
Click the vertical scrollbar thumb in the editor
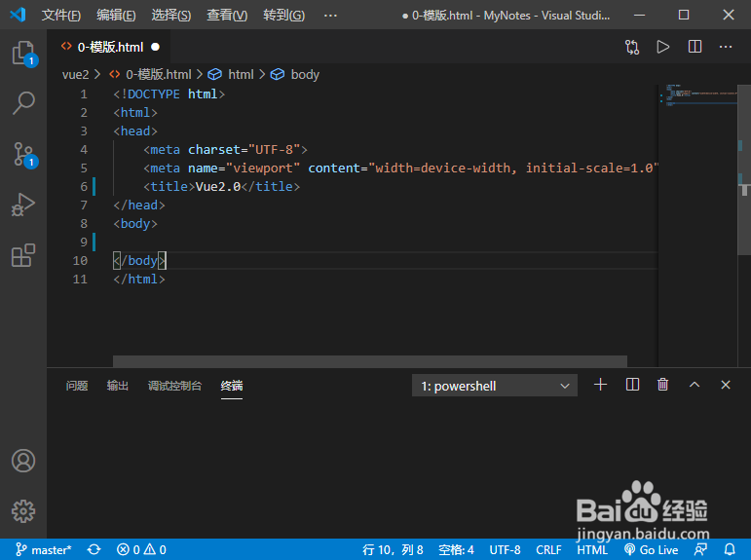[x=744, y=170]
